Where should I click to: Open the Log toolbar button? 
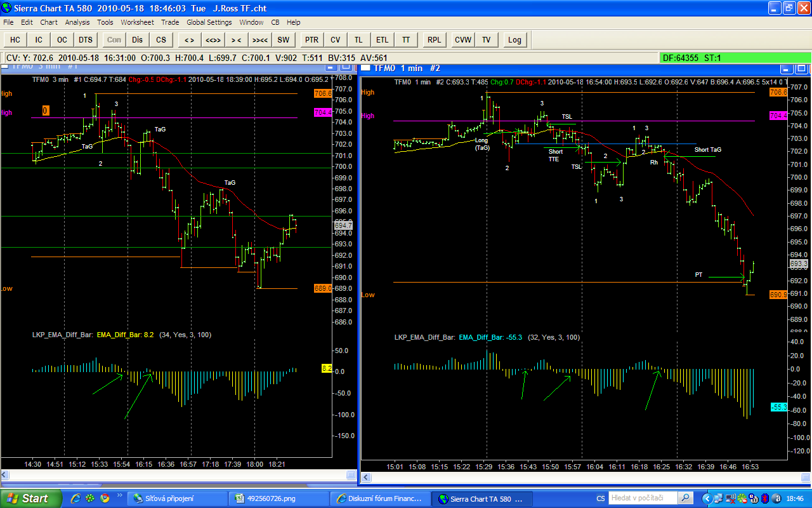(514, 40)
